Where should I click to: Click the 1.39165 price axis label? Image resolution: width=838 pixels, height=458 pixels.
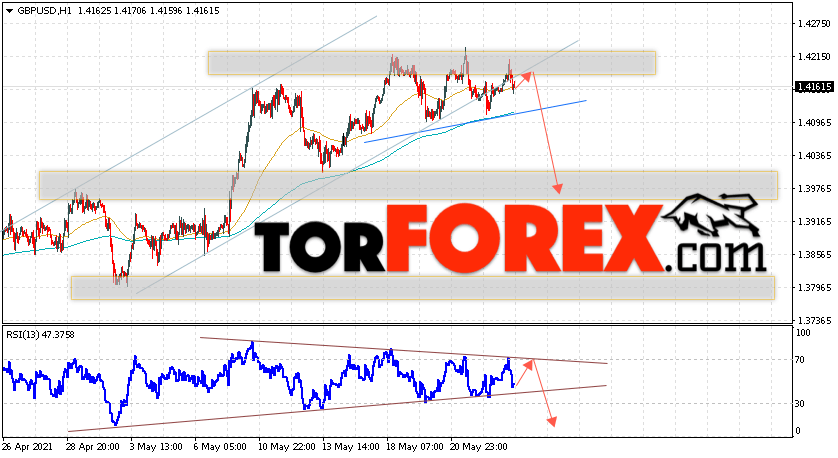814,222
